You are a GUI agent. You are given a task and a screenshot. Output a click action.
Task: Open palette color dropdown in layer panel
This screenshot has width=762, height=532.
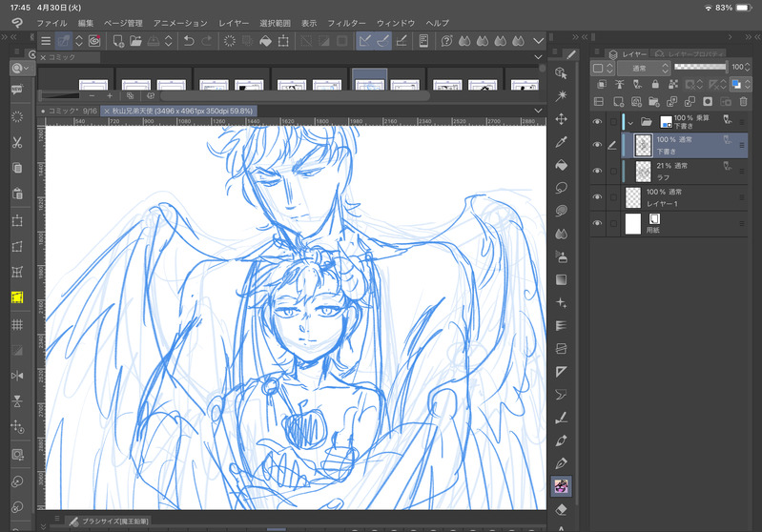603,68
